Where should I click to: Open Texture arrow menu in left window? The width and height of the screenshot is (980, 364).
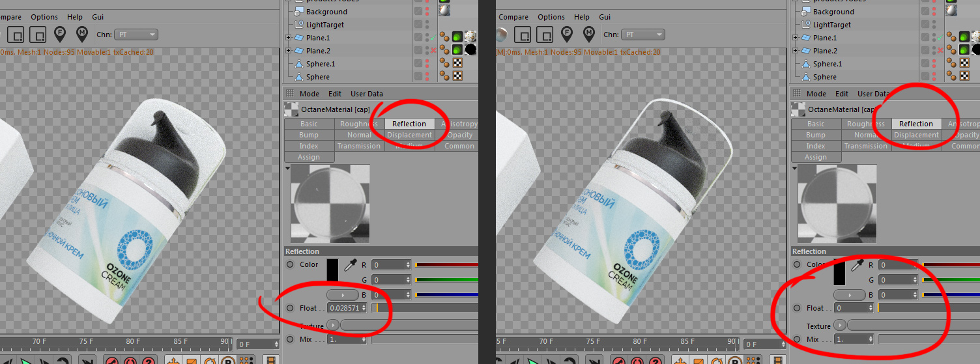coord(333,324)
